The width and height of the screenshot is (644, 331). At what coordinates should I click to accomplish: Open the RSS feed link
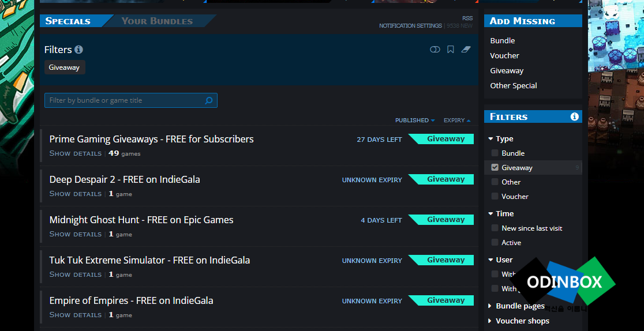467,18
